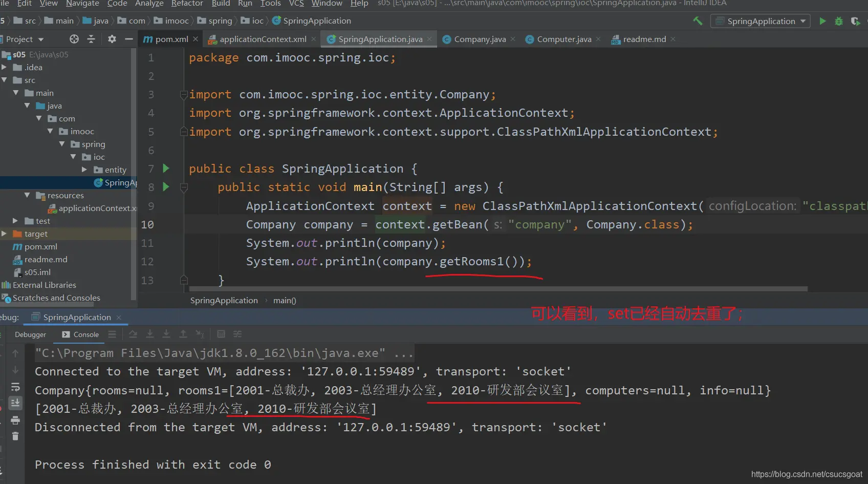Image resolution: width=868 pixels, height=484 pixels.
Task: Collapse all in the Project panel toolbar
Action: pyautogui.click(x=91, y=39)
